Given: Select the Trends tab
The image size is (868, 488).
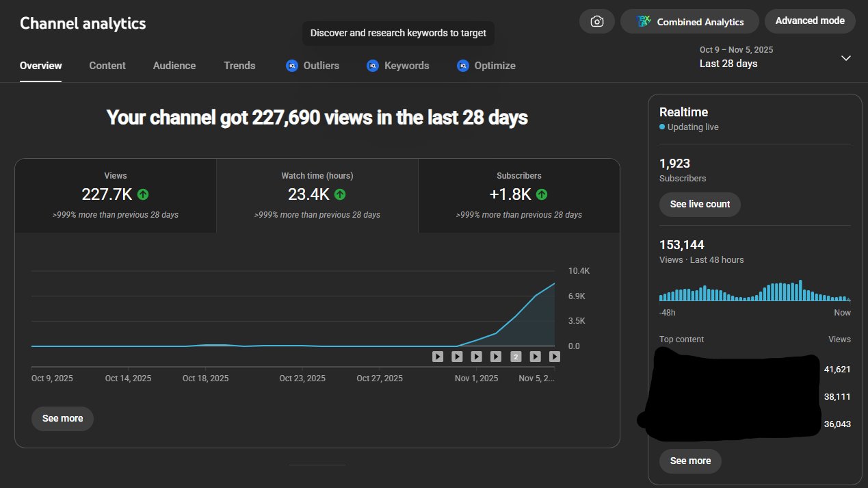Looking at the screenshot, I should pos(239,66).
